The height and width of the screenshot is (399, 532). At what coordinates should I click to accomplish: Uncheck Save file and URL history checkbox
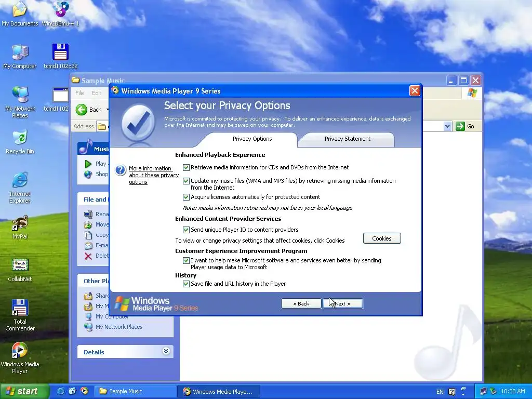tap(186, 284)
